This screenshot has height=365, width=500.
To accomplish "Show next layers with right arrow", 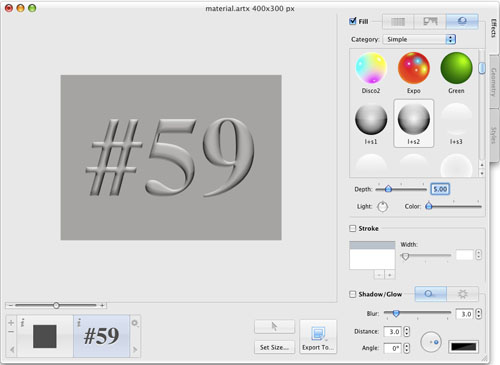I will (x=135, y=350).
